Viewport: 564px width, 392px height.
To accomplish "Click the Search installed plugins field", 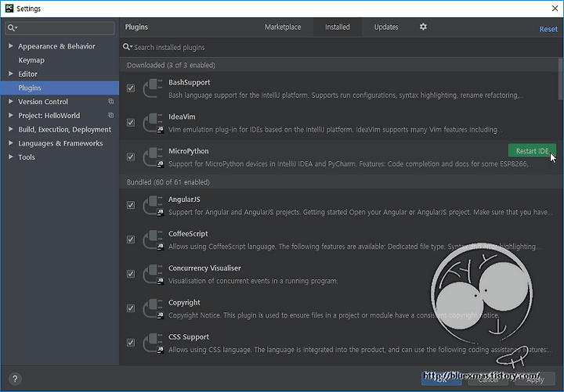I will click(342, 48).
